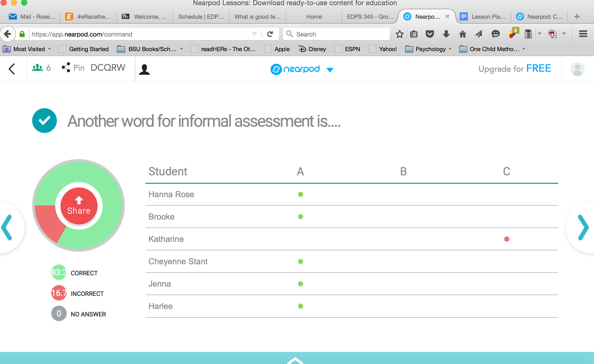Click Upgrade for FREE link
Screen dimensions: 594x364
514,69
